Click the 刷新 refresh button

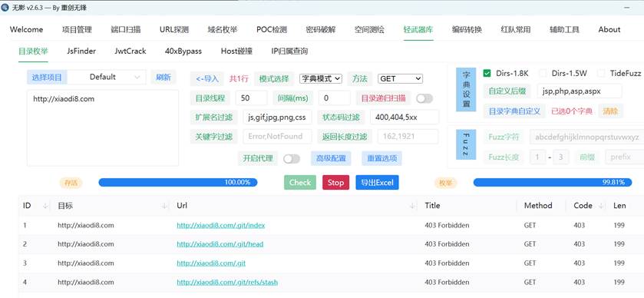[163, 78]
